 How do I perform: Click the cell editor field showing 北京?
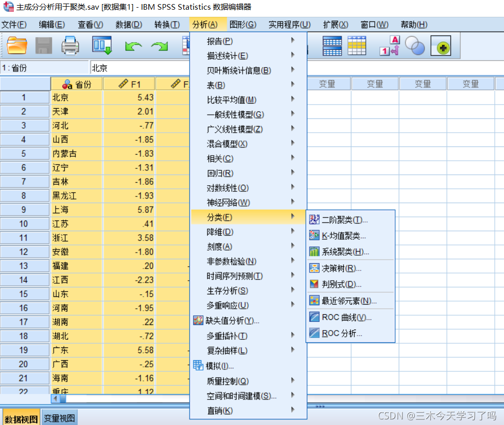[x=140, y=68]
